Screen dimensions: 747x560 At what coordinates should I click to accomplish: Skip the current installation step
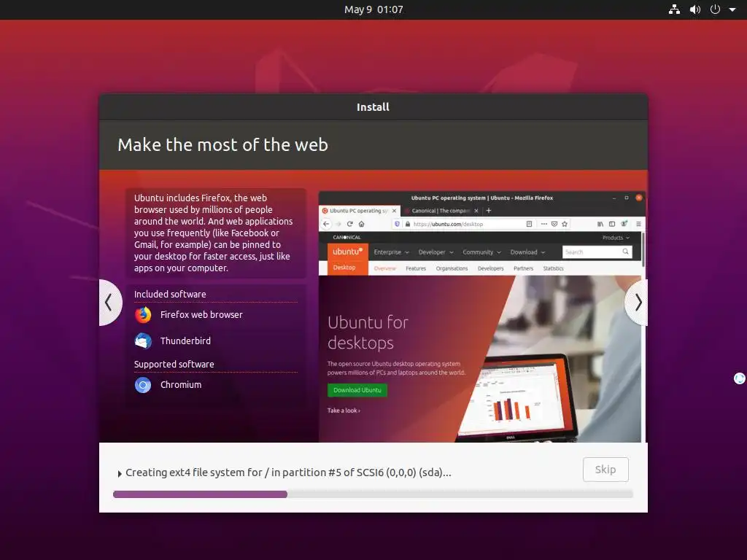coord(605,470)
